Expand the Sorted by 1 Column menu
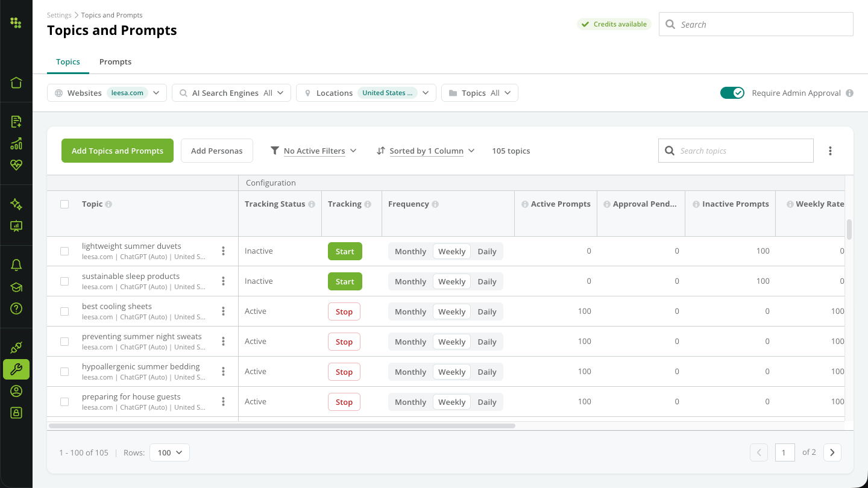The width and height of the screenshot is (868, 488). click(426, 151)
